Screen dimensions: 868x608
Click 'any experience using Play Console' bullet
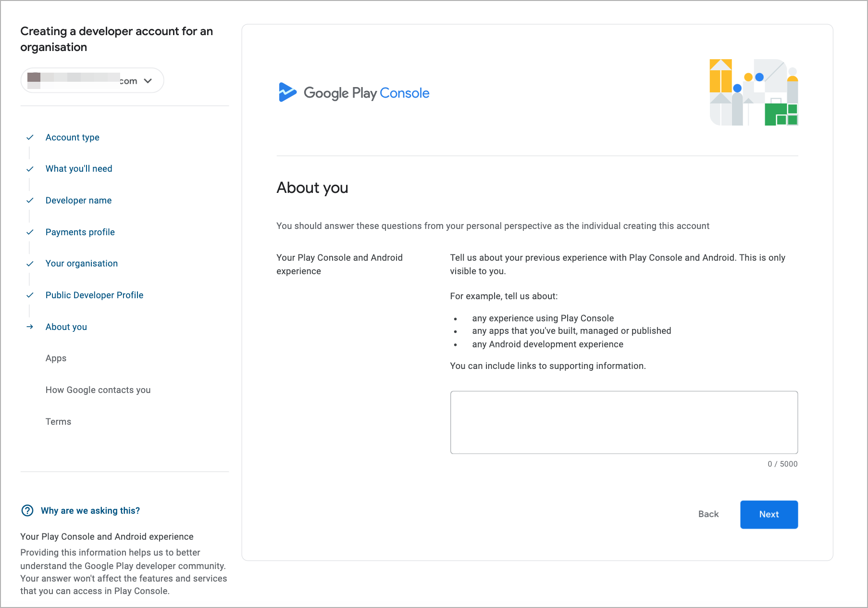(x=543, y=318)
